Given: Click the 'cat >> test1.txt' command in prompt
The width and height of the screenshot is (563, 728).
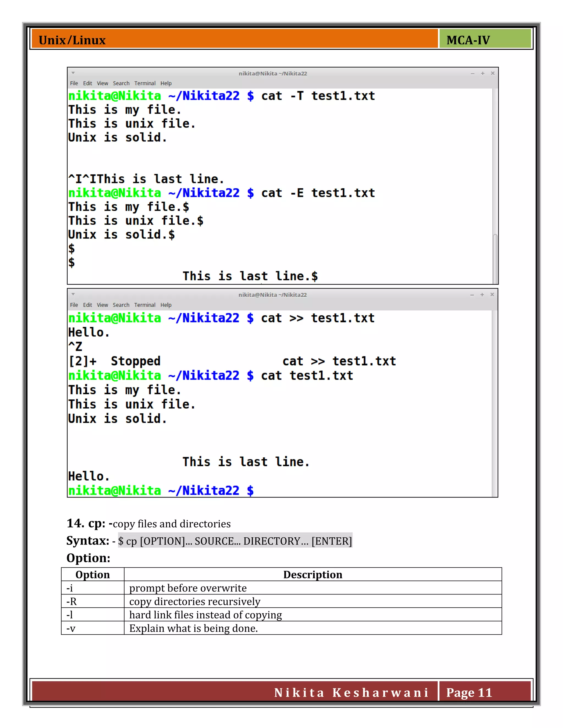Looking at the screenshot, I should click(x=318, y=318).
